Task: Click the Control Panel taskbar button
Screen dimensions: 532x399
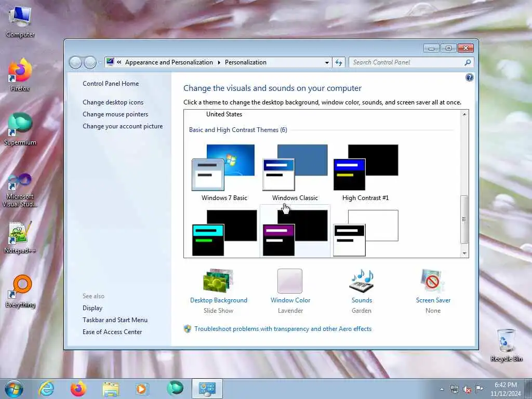Action: [x=207, y=389]
